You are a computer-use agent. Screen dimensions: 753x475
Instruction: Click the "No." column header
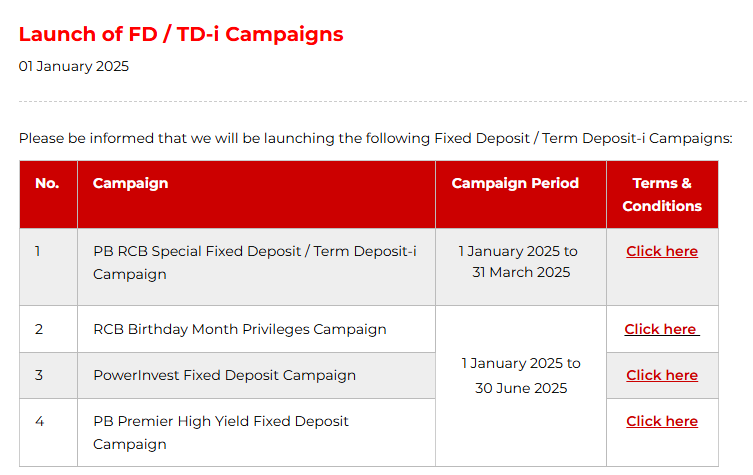(x=47, y=183)
